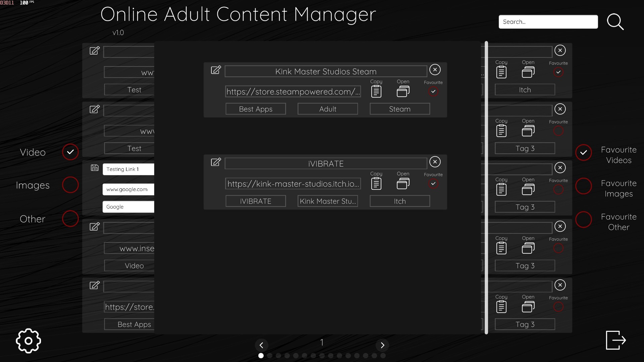Toggle the Other category filter
644x362 pixels.
(70, 219)
